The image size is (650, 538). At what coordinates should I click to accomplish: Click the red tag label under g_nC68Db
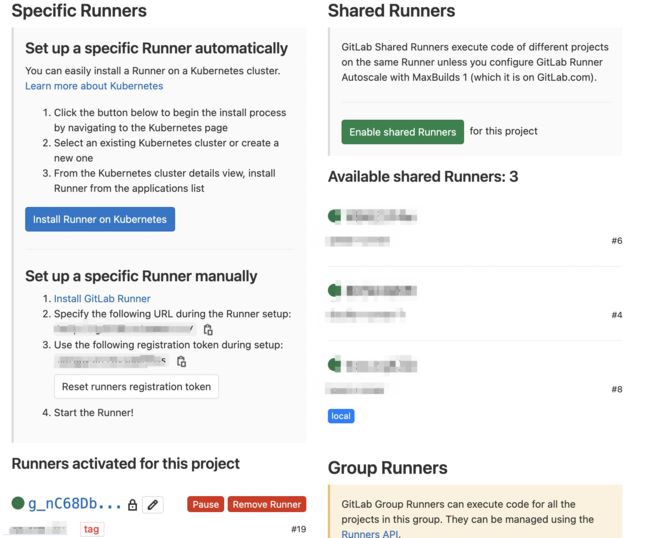[92, 529]
